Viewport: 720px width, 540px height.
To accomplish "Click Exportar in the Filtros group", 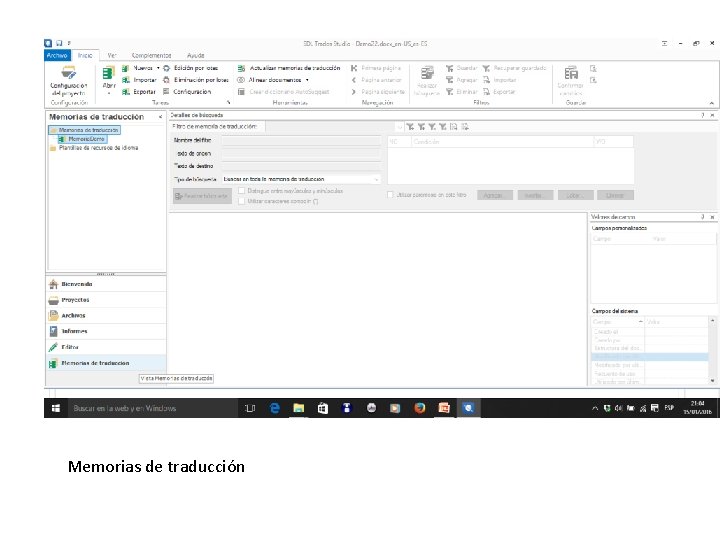I will pos(499,92).
